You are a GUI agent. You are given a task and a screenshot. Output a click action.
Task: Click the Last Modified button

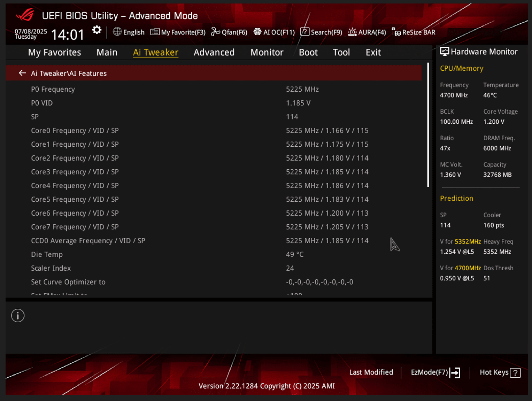tap(371, 372)
